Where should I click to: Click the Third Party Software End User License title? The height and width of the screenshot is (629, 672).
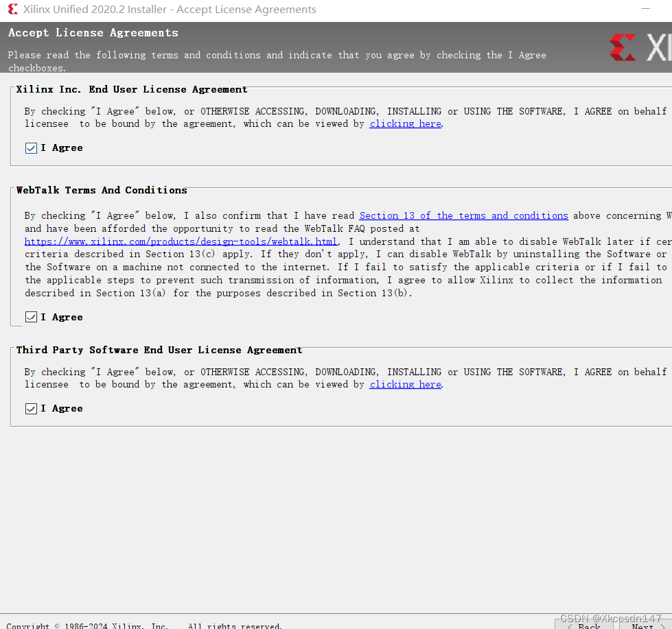pos(159,351)
